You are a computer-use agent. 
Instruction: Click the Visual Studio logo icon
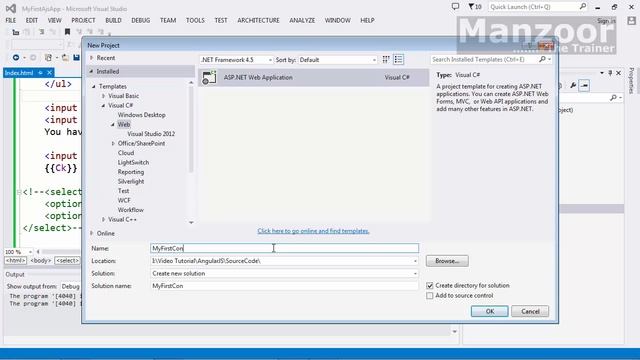(11, 8)
